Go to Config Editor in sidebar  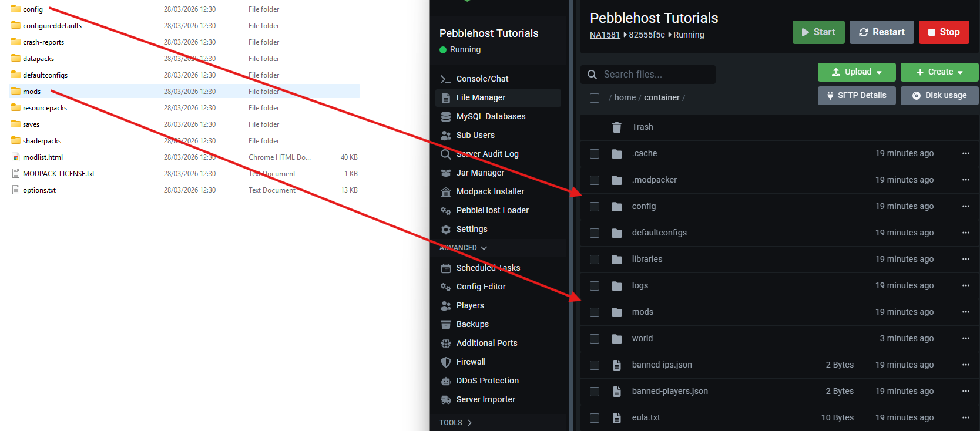tap(481, 287)
